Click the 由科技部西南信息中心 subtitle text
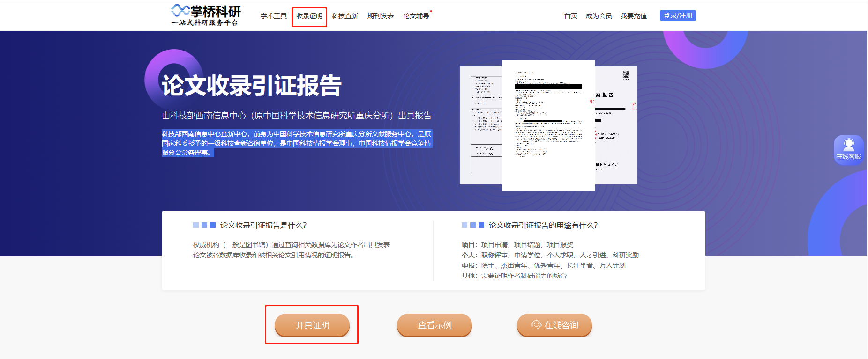 click(x=297, y=116)
